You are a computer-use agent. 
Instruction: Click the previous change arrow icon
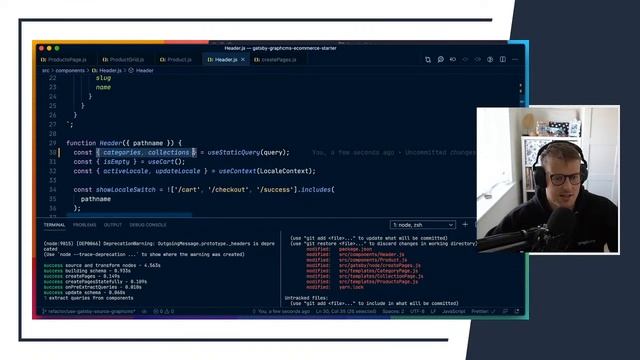pyautogui.click(x=465, y=60)
